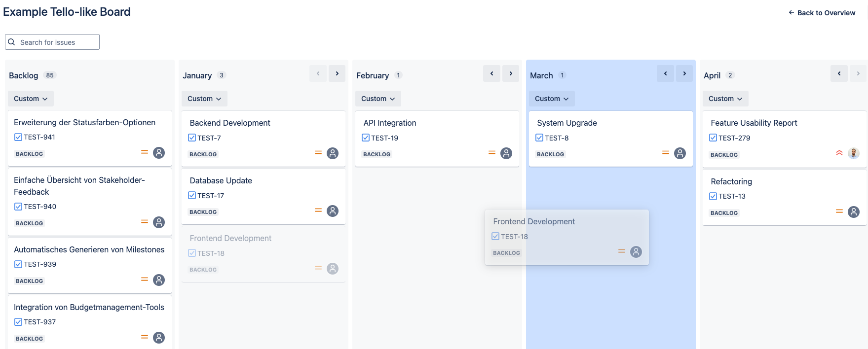868x349 pixels.
Task: Toggle the checkbox on card TEST-19
Action: point(366,138)
